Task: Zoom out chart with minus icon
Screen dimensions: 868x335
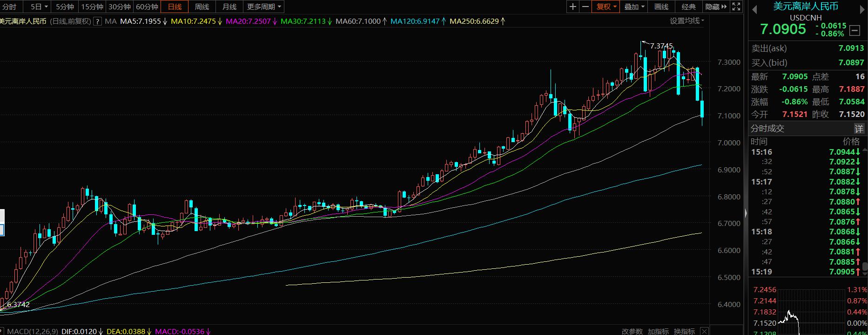Action: pos(585,7)
